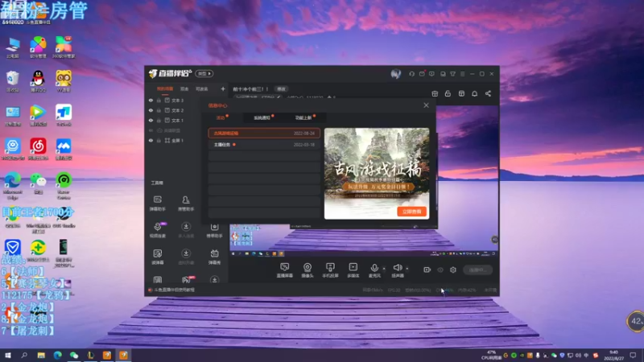This screenshot has height=362, width=644.
Task: Click the 古风游戏征稿 banner image
Action: (377, 174)
